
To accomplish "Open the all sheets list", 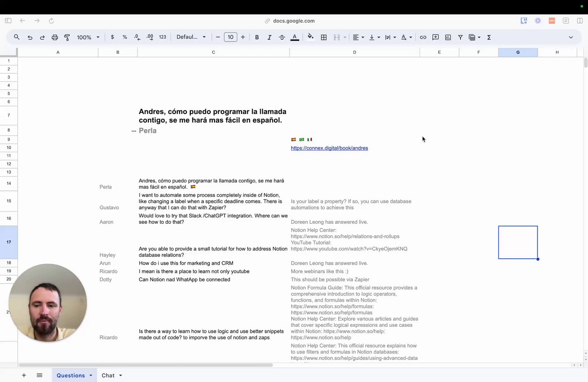I will coord(40,376).
